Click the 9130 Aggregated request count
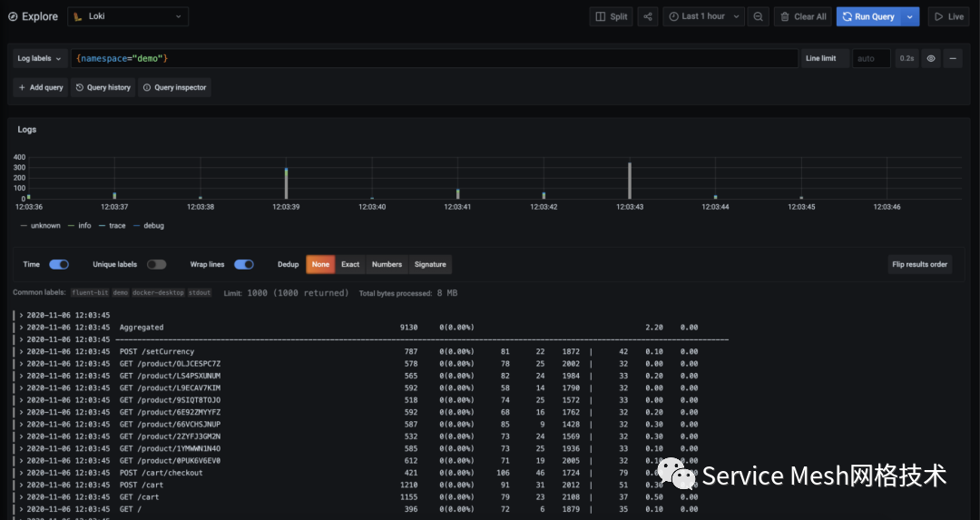Screen dimensions: 980x520 (408, 328)
